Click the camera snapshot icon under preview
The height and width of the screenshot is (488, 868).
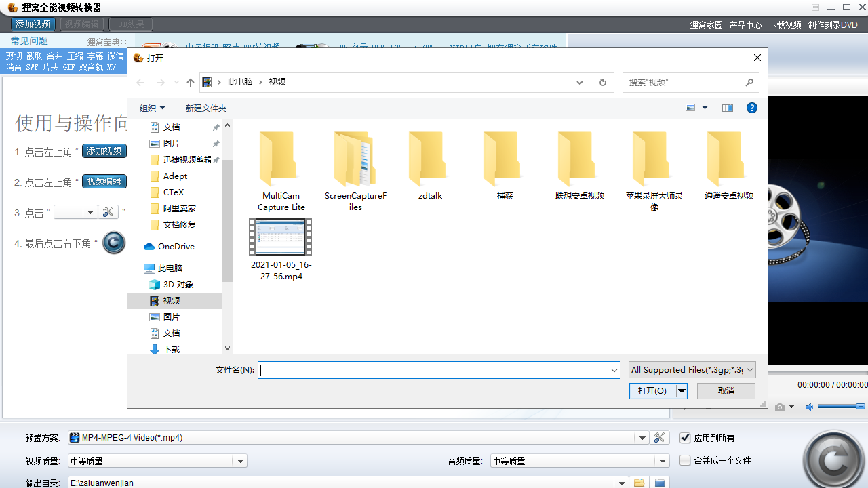781,406
